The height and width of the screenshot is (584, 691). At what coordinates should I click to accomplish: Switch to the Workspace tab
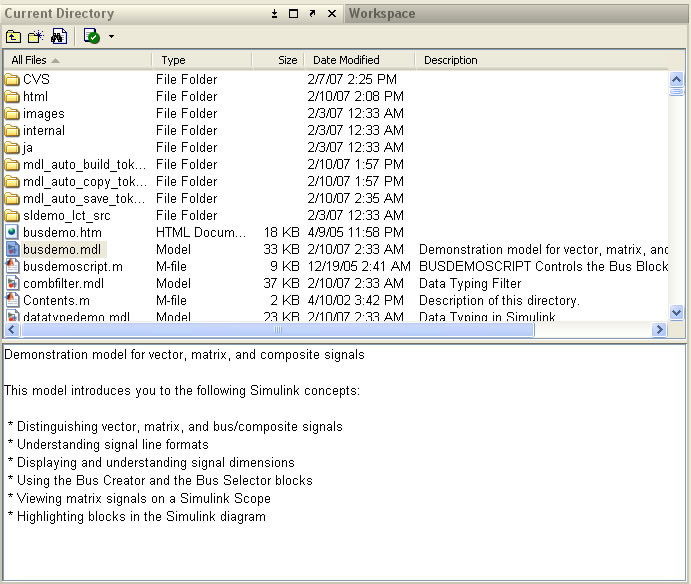(382, 14)
